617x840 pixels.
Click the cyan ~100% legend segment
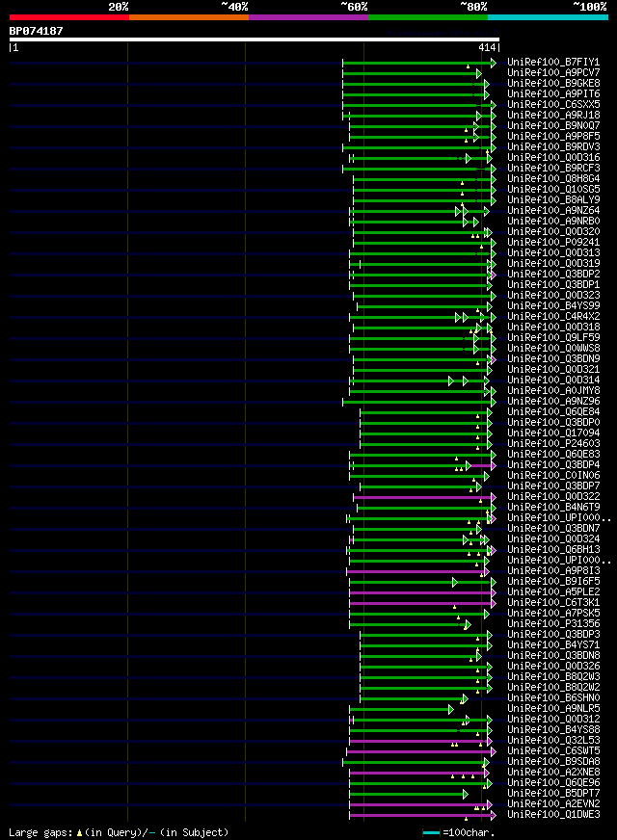tap(548, 17)
